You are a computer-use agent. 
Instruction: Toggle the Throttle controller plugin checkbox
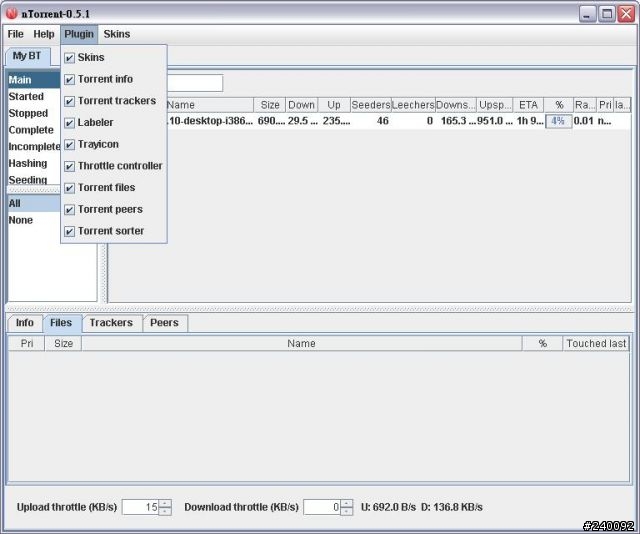tap(69, 166)
